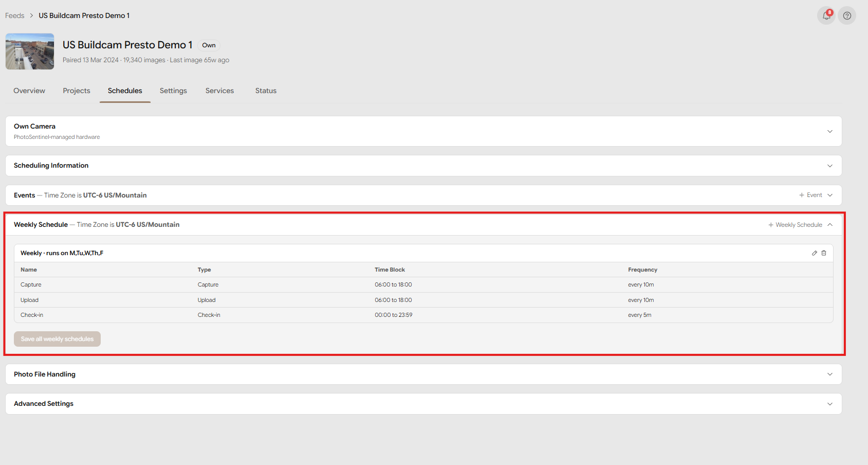The height and width of the screenshot is (465, 868).
Task: Open the help question mark icon
Action: (x=847, y=15)
